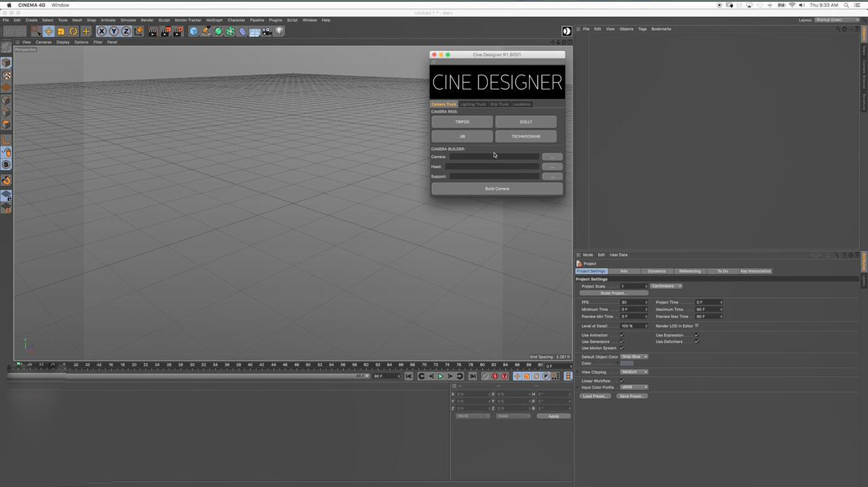
Task: Open the Key Interpolation tab
Action: pos(755,271)
